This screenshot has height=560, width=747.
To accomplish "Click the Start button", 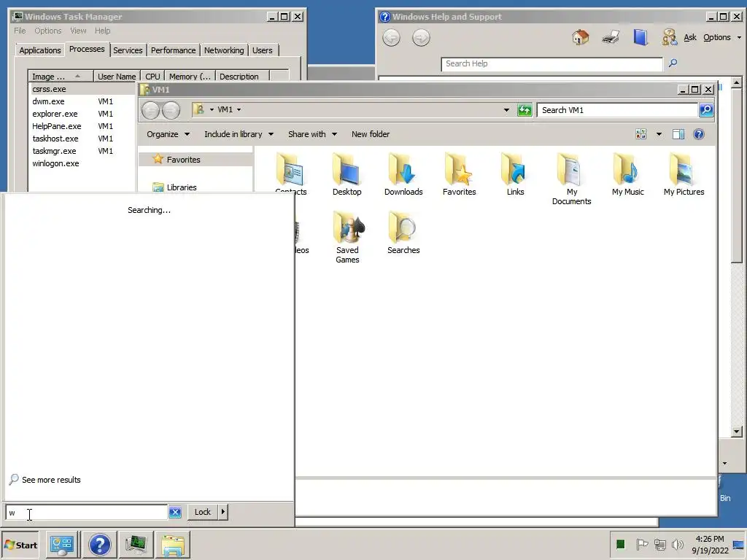I will [x=20, y=545].
